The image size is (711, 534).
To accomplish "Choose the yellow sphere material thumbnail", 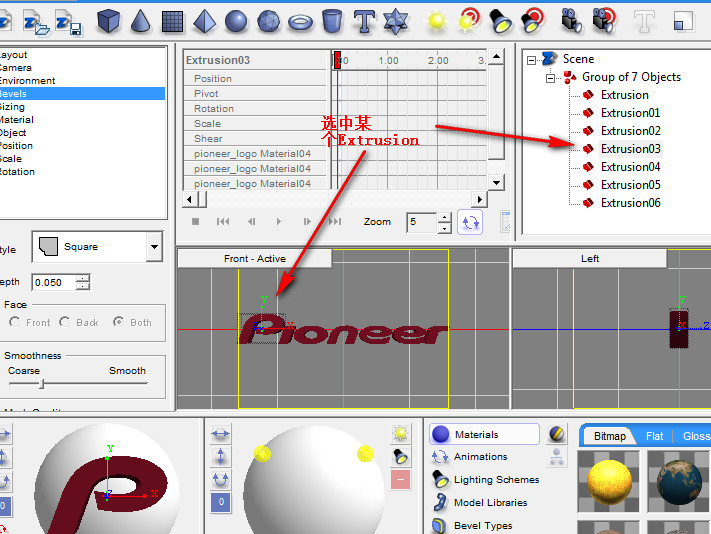I will pos(609,481).
